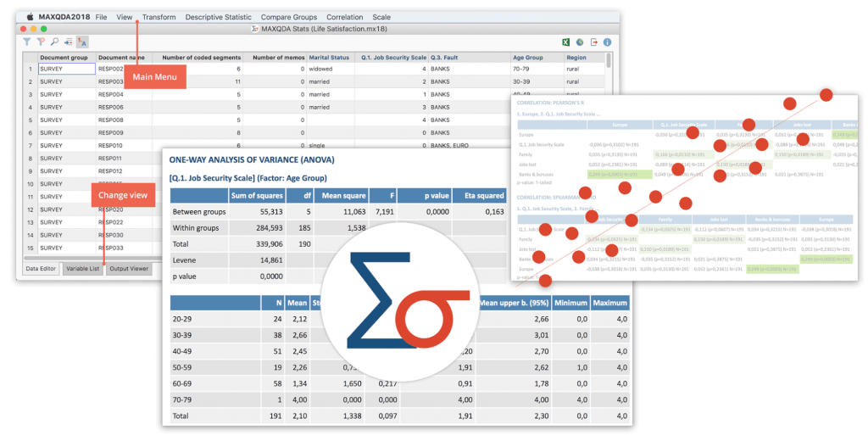Click the blue filter funnel icon
The image size is (868, 441).
[27, 42]
